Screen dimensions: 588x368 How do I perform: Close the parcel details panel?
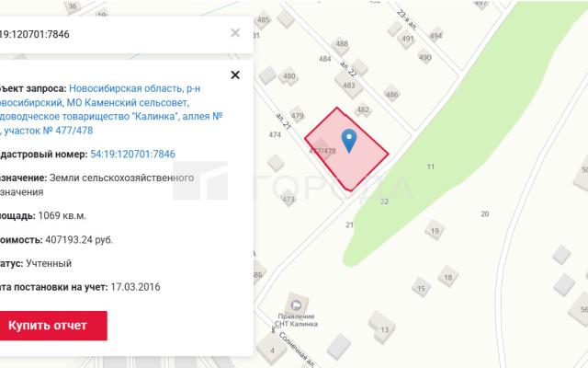click(235, 75)
